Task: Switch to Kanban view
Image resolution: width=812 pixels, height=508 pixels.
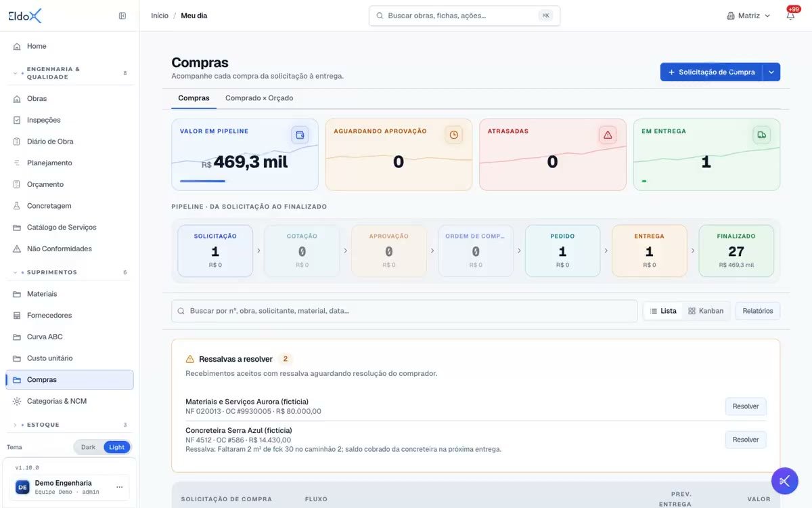Action: pos(706,311)
